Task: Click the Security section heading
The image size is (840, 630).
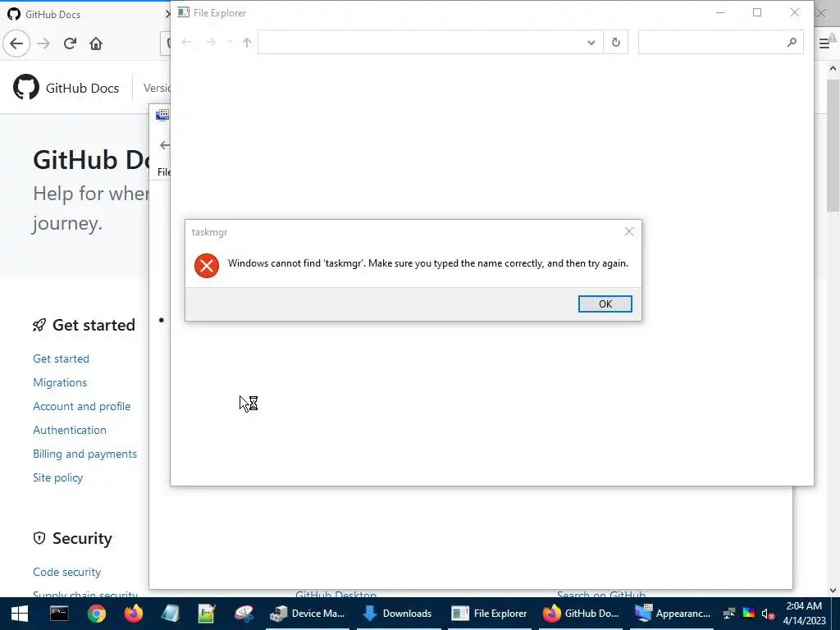Action: pos(82,538)
